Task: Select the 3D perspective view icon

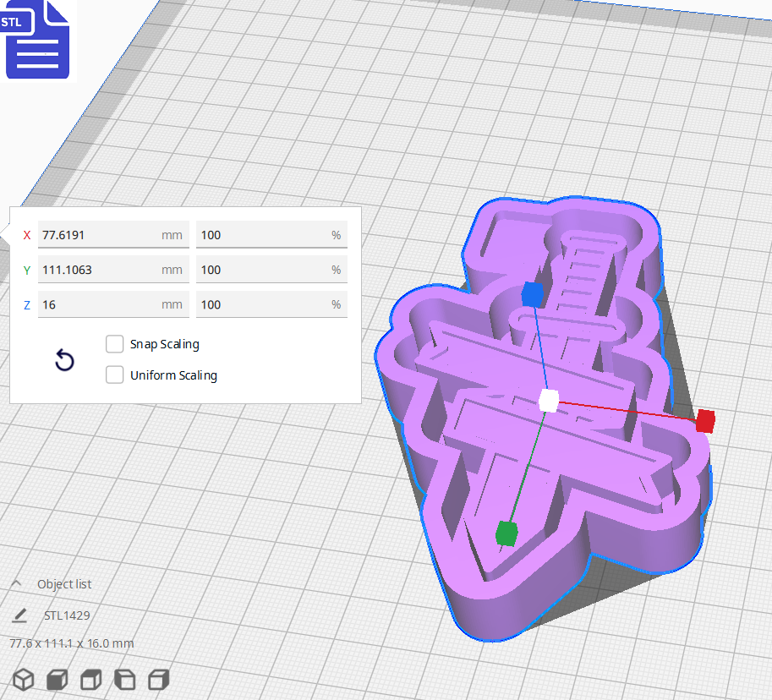Action: (x=23, y=679)
